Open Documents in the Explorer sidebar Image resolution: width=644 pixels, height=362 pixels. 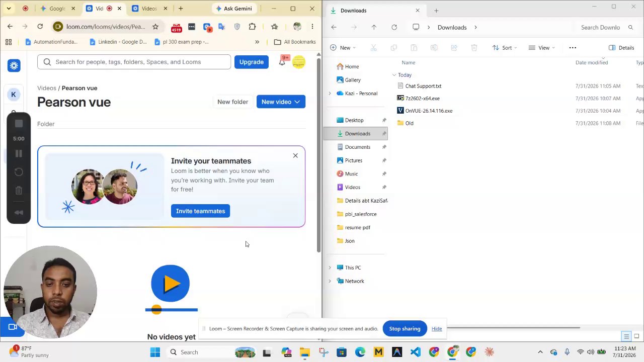pos(358,147)
